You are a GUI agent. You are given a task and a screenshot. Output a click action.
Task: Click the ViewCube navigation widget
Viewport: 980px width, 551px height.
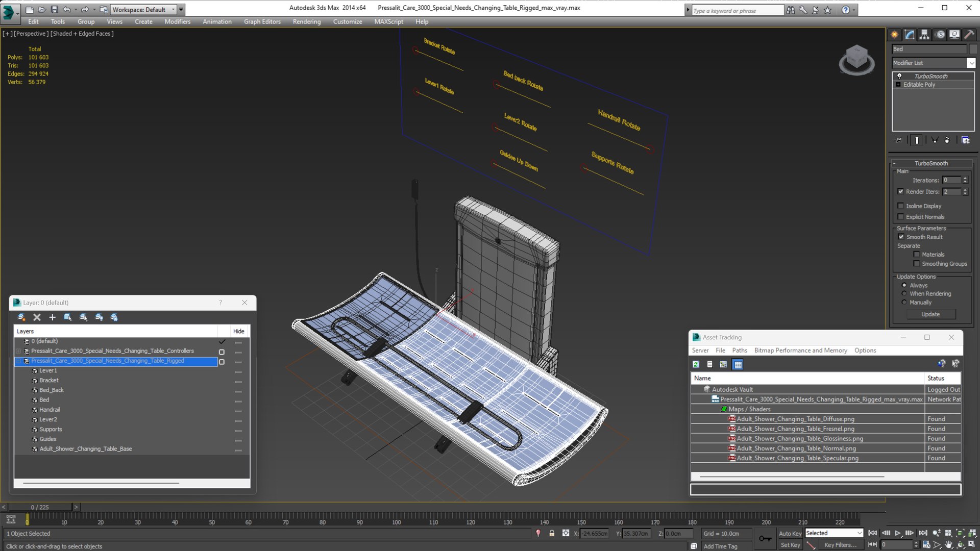[856, 60]
